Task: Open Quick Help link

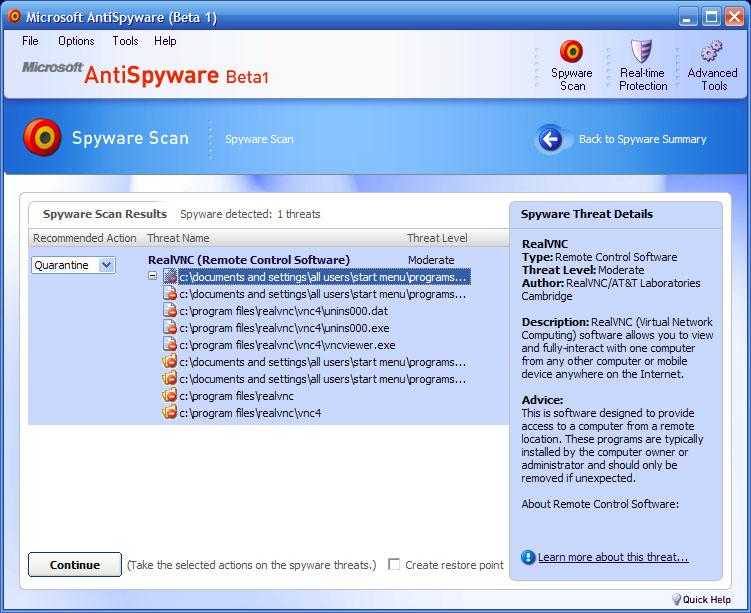Action: 706,600
